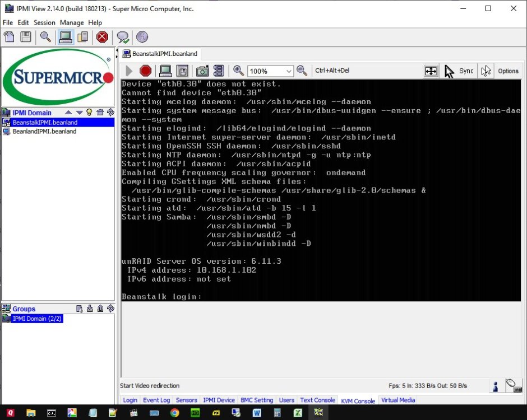This screenshot has height=420, width=527.
Task: Click the New file icon in main toolbar
Action: coord(10,37)
